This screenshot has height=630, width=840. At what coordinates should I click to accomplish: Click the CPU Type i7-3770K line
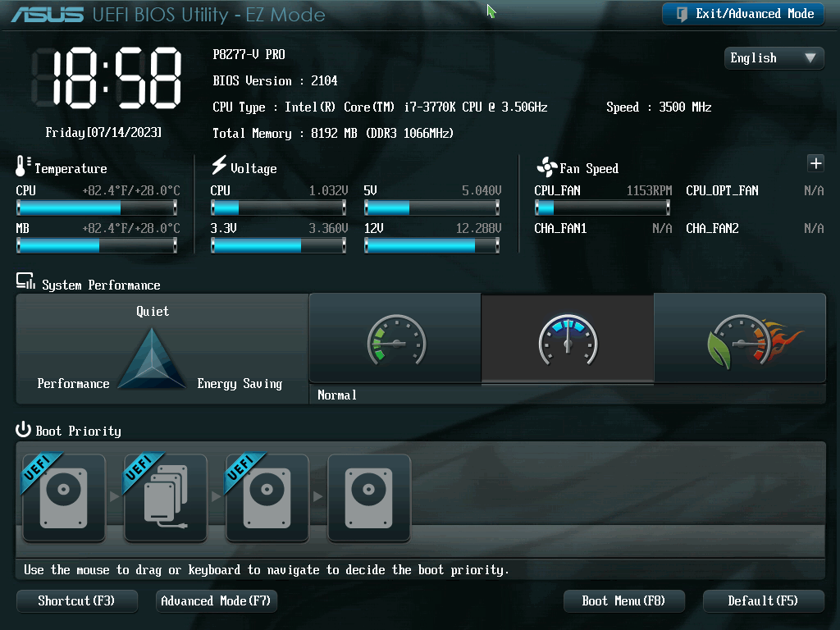pos(381,107)
